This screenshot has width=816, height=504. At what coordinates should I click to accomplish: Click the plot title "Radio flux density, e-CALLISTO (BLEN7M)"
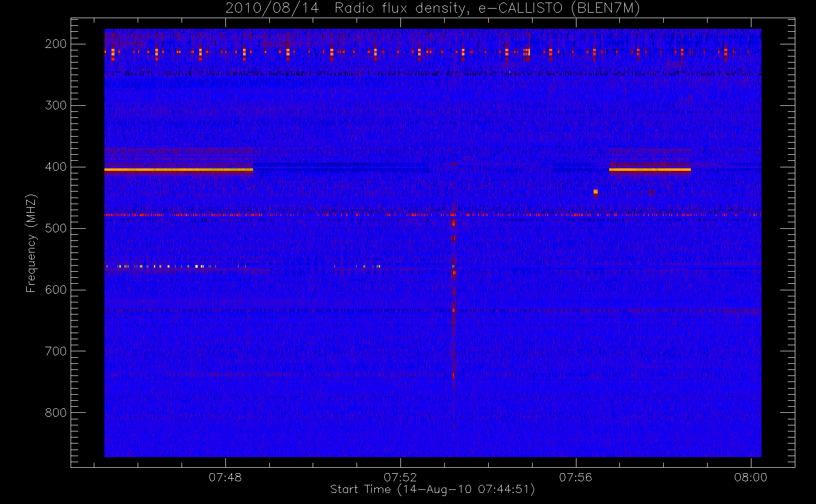(487, 8)
